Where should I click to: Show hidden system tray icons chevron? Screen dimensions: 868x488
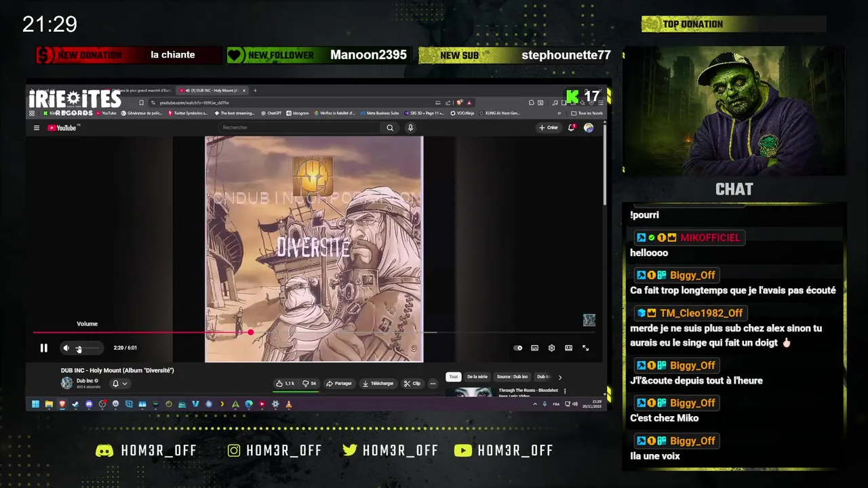[x=535, y=404]
